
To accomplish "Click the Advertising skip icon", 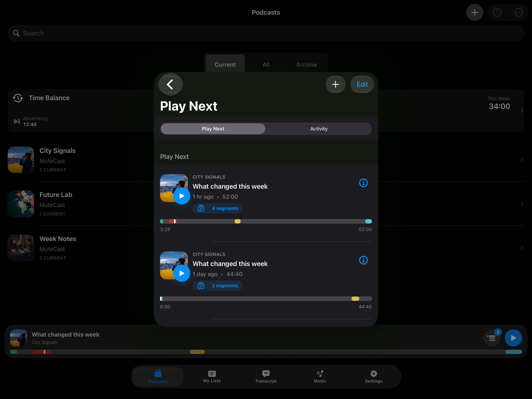I will pos(17,121).
